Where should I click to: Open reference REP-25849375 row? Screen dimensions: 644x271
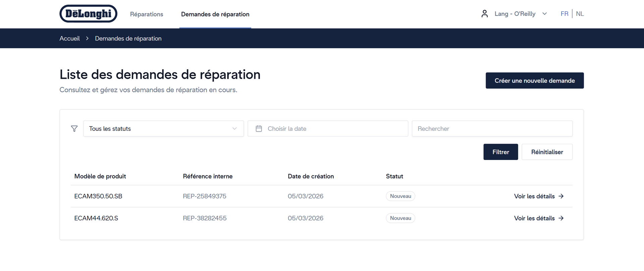(x=204, y=196)
